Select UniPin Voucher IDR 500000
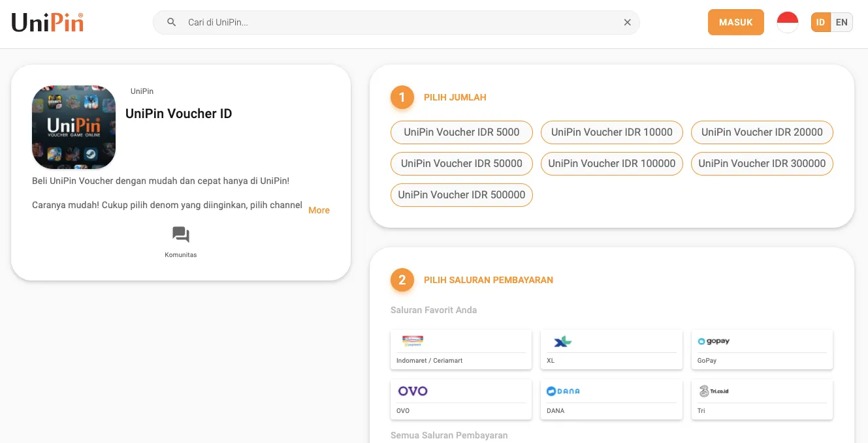The width and height of the screenshot is (868, 443). click(x=462, y=194)
